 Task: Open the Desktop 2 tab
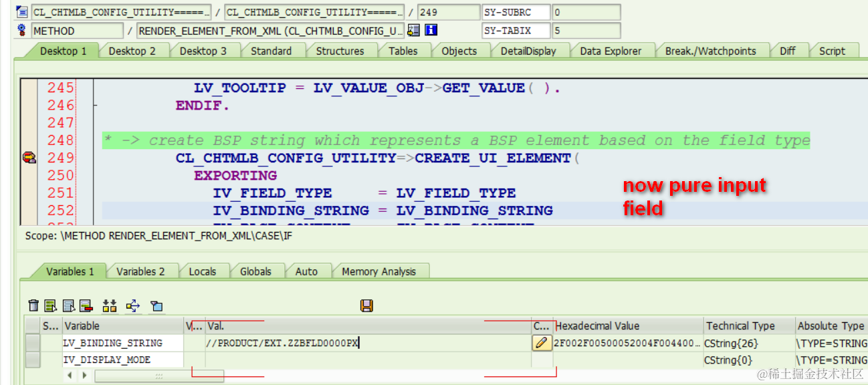(x=132, y=51)
